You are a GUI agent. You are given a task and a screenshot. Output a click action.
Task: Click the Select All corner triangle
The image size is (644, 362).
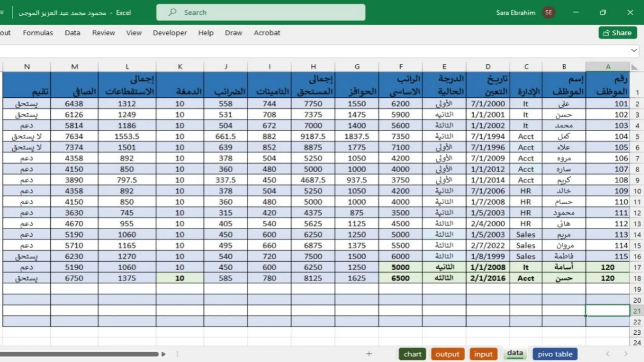click(x=634, y=67)
